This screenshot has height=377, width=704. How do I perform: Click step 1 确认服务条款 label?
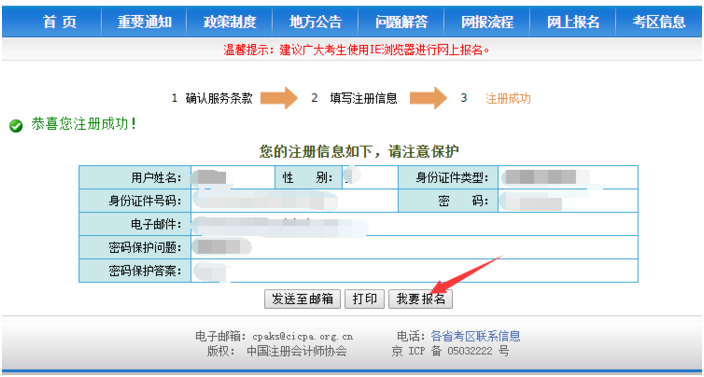click(x=212, y=98)
